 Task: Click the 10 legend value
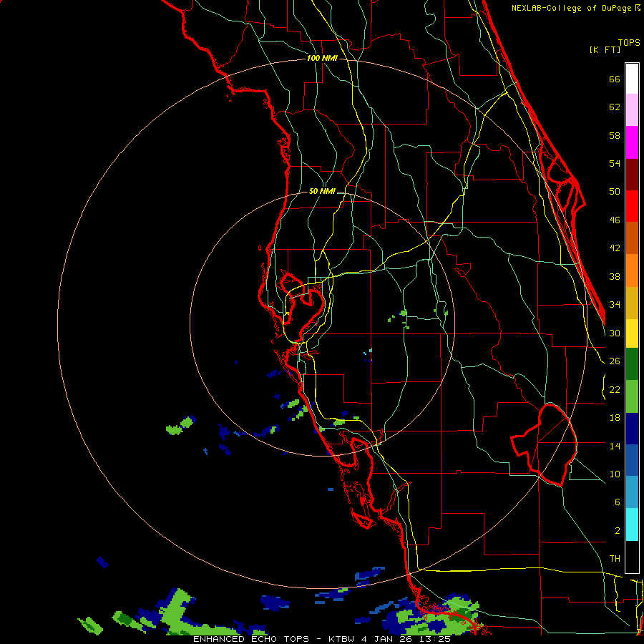point(615,474)
